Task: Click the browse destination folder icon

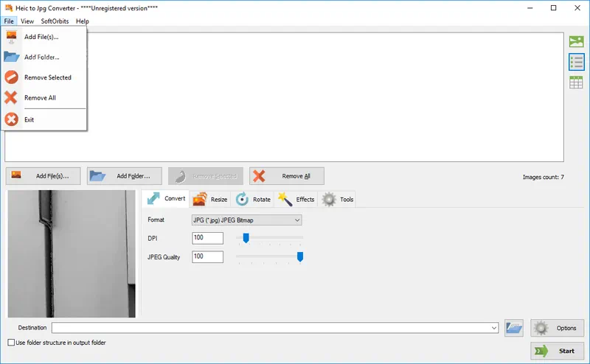Action: [513, 328]
